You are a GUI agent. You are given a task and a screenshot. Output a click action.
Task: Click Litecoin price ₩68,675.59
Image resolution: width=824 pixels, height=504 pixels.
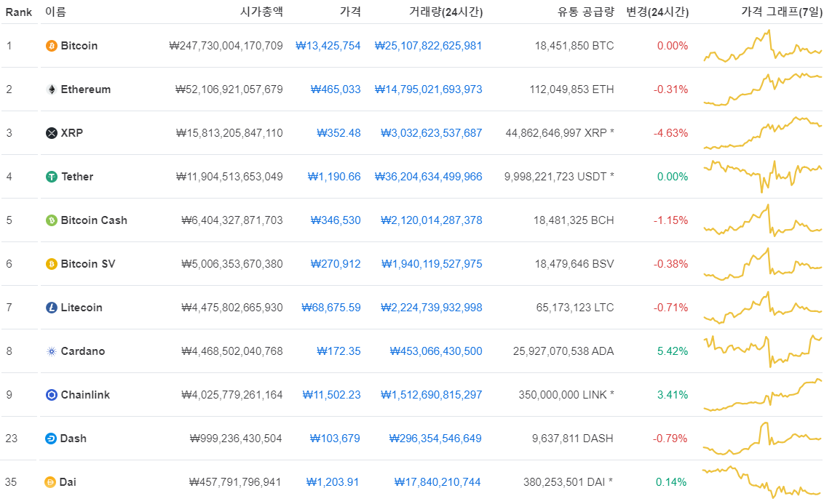tap(331, 307)
